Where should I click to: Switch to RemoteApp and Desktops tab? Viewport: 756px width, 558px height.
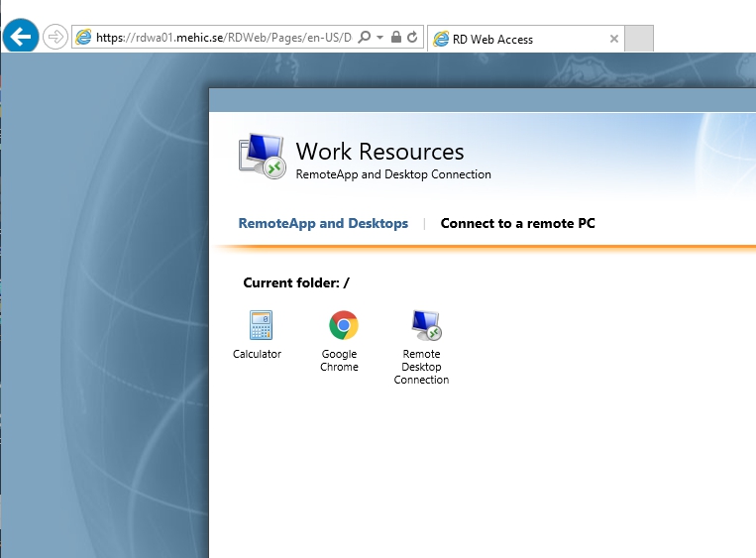(x=323, y=223)
